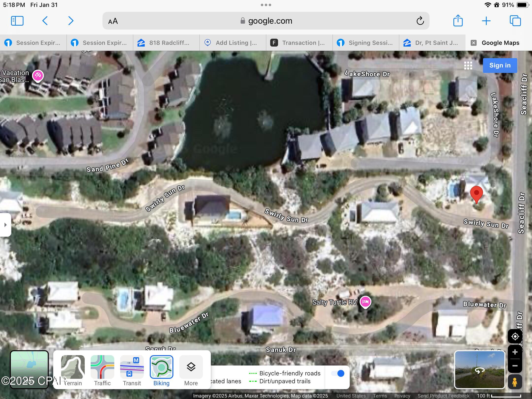Expand the collapsed left side panel
Screen dimensions: 532x399
tap(5, 225)
